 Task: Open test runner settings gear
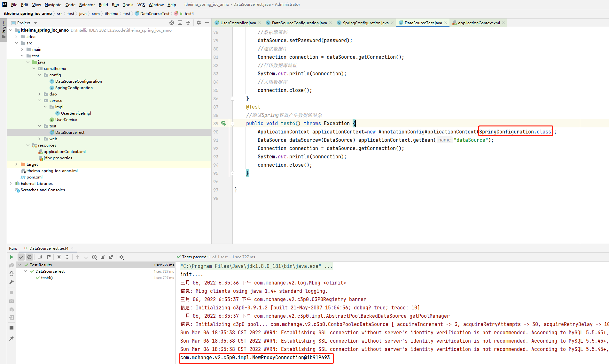[121, 257]
